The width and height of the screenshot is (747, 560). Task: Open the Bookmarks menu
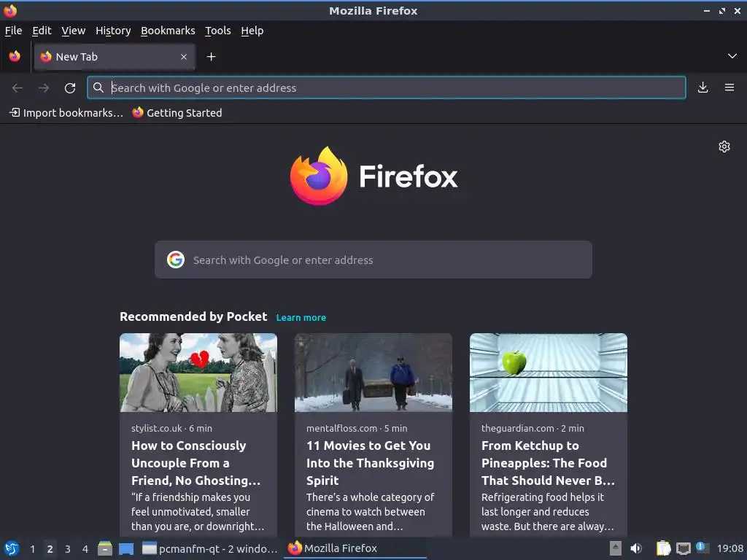click(x=168, y=31)
